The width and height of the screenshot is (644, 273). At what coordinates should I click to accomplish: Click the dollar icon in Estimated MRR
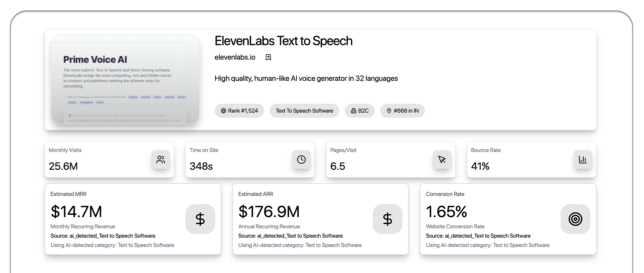point(200,219)
